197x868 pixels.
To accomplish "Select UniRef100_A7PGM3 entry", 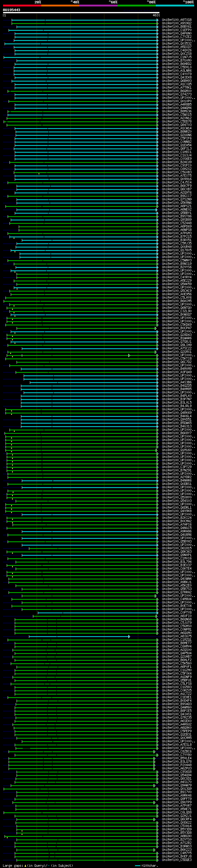I will tap(176, 233).
